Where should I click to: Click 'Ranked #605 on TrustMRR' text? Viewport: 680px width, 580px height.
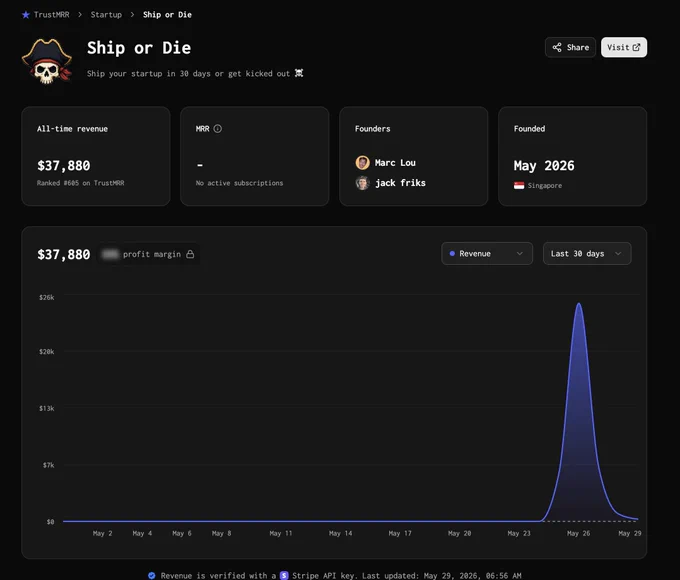(81, 183)
